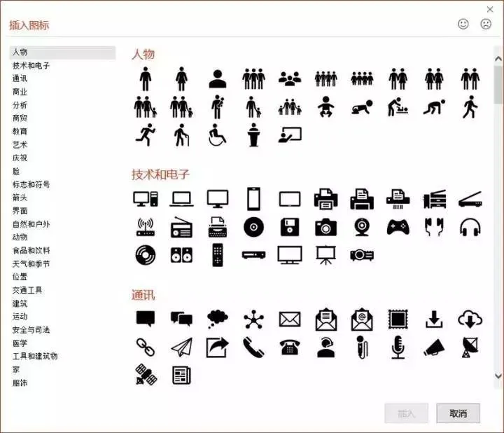The width and height of the screenshot is (504, 433).
Task: Open the 食品和饮料 category
Action: point(31,250)
